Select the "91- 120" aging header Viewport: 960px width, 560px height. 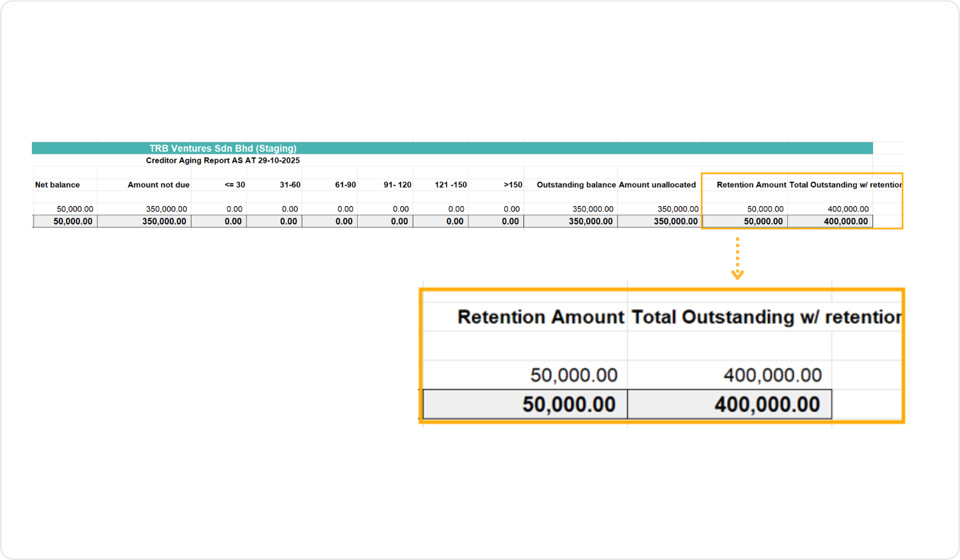(397, 185)
